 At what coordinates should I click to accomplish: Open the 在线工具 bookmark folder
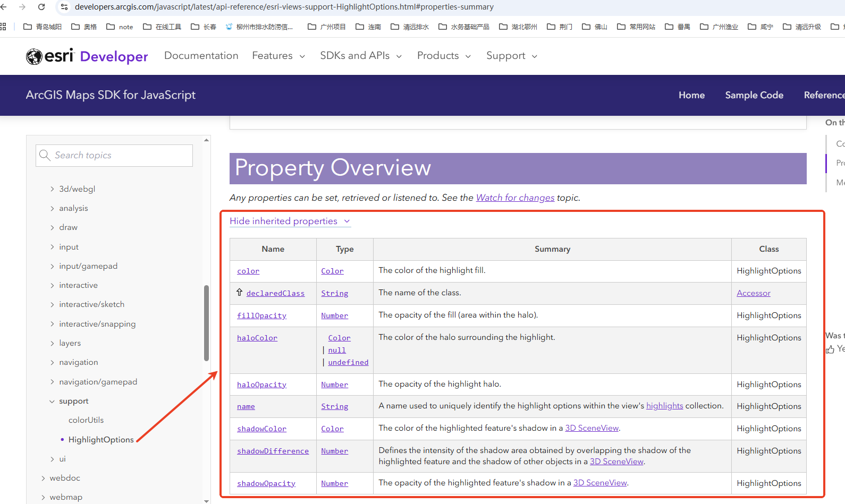click(162, 27)
